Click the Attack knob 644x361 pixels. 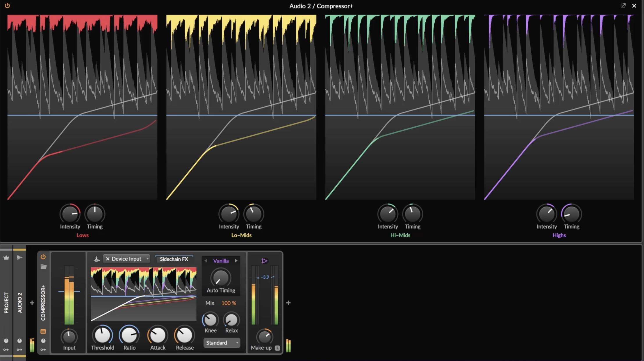click(x=158, y=335)
